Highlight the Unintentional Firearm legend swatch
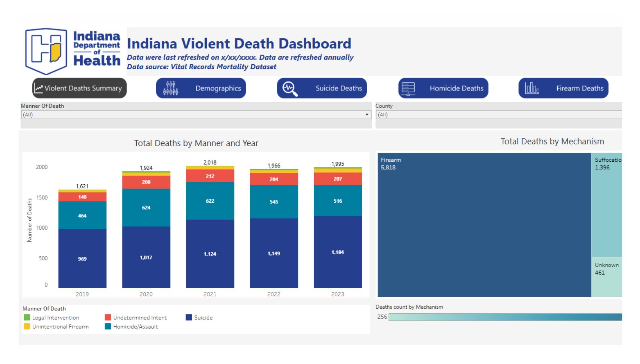 point(27,326)
